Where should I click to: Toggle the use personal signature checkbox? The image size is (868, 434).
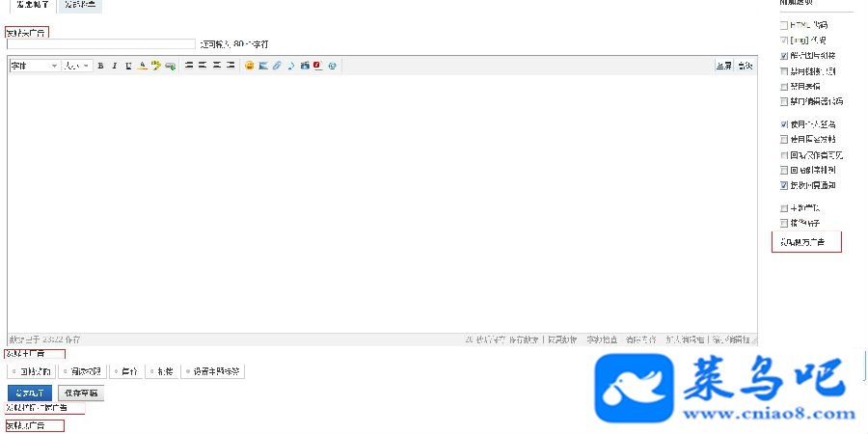pyautogui.click(x=783, y=124)
